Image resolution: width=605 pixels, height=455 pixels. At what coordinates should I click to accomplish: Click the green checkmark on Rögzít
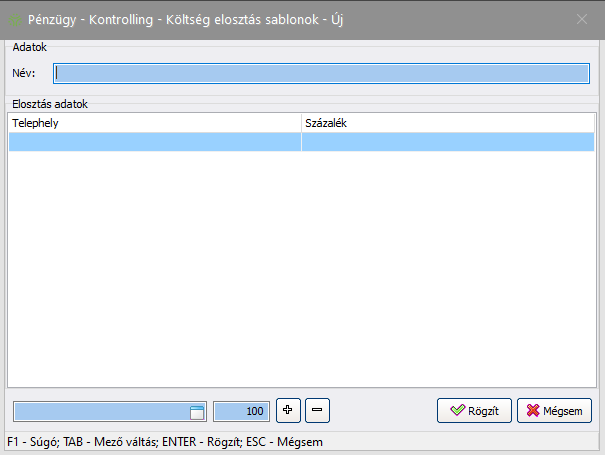(457, 410)
